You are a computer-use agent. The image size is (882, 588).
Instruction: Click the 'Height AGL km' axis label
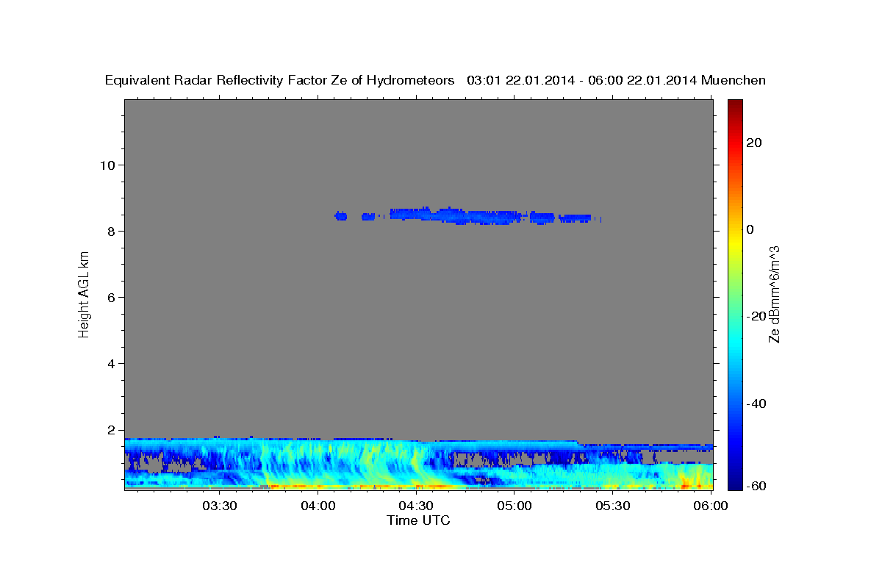click(x=84, y=295)
